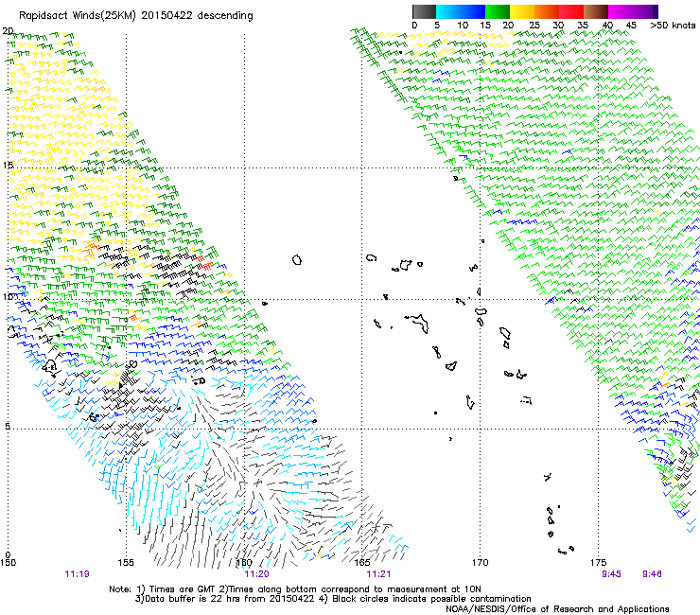Click the note line 'Times are GMT'
Viewport: 700px width, 615px height.
click(x=183, y=589)
